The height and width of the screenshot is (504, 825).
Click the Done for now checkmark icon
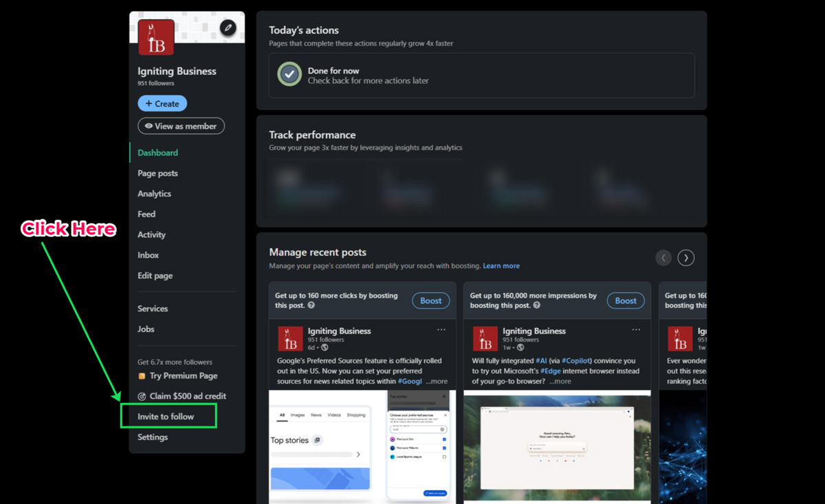coord(289,74)
